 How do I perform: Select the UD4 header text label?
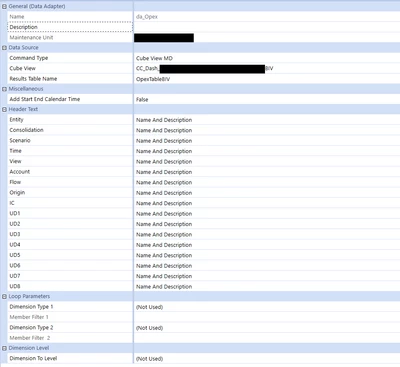click(x=15, y=245)
